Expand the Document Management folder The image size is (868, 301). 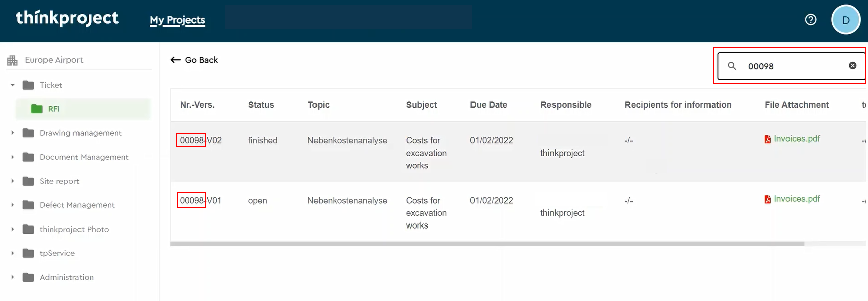(13, 157)
